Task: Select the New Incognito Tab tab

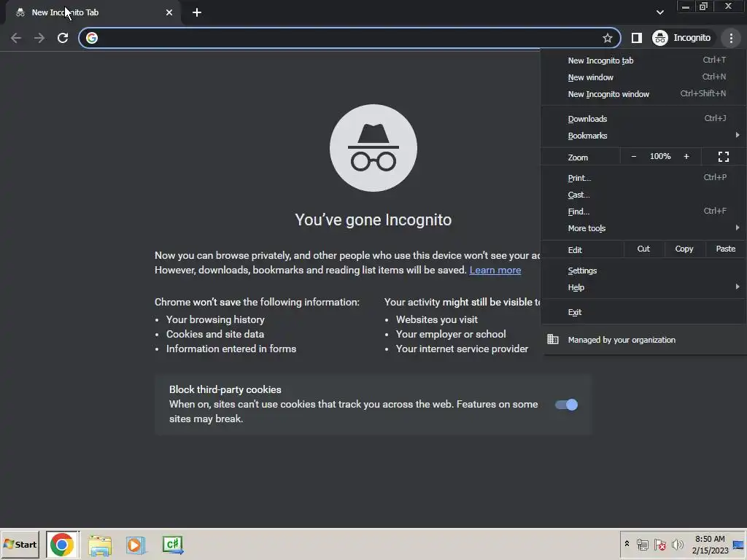Action: [93, 12]
